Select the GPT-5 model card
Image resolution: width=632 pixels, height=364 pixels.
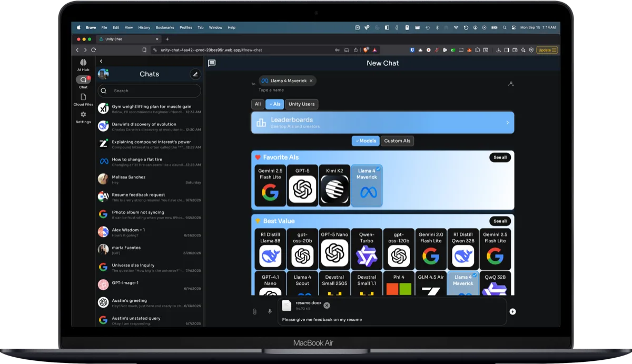302,185
